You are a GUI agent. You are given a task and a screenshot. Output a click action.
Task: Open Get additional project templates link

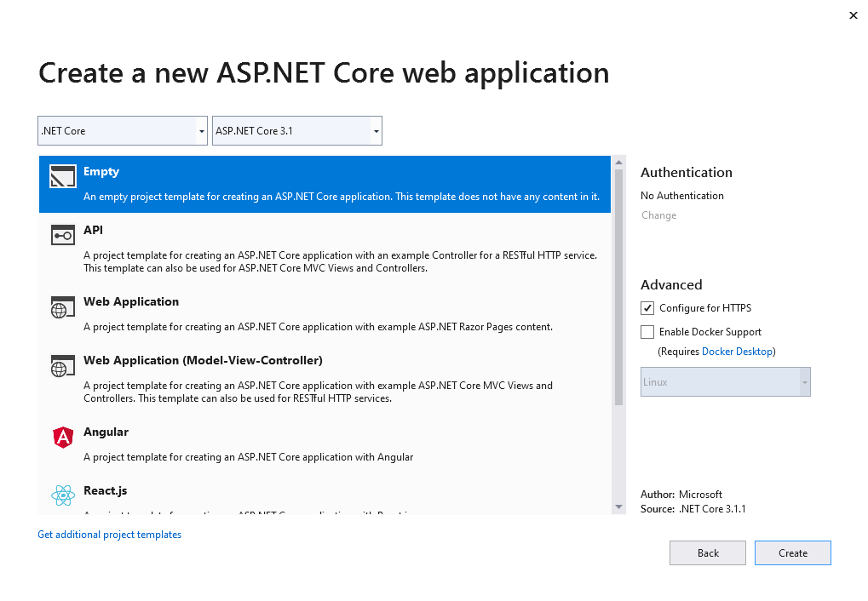tap(110, 535)
